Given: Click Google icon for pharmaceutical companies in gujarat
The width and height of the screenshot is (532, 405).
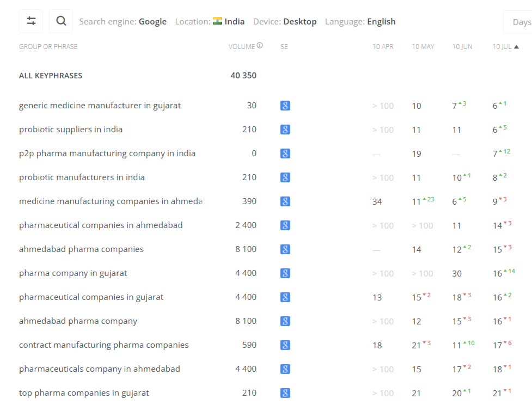Looking at the screenshot, I should (x=285, y=297).
